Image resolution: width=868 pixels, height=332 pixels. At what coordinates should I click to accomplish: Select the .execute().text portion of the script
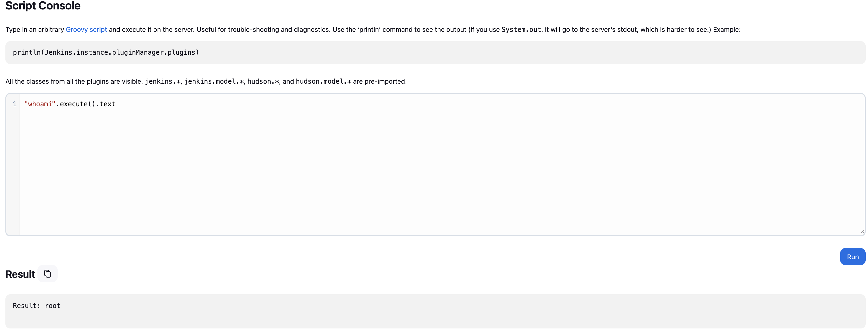pos(86,104)
